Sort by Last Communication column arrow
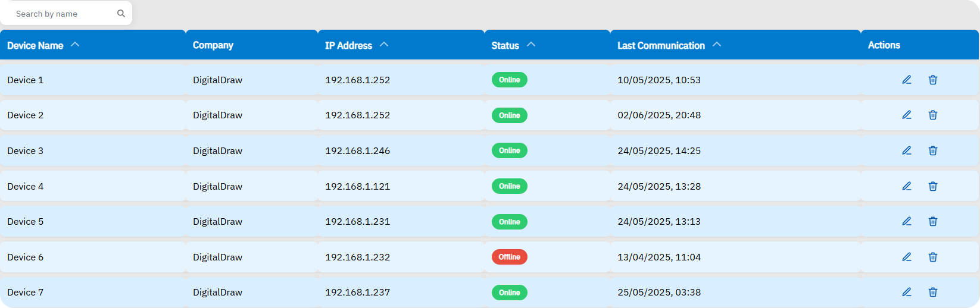 (717, 45)
